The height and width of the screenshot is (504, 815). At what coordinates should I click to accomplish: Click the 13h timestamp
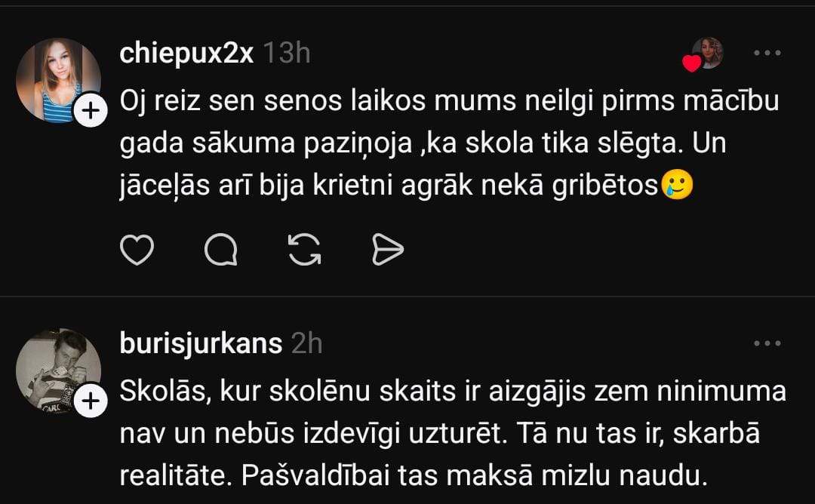[286, 54]
